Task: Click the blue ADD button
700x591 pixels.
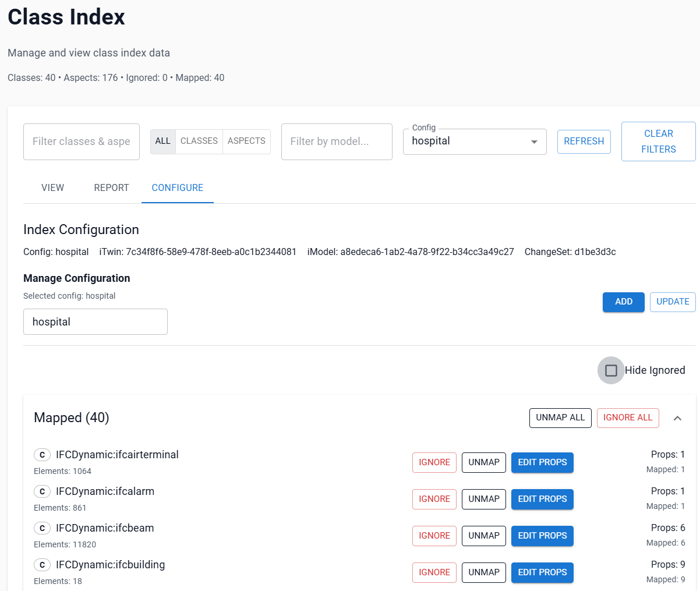Action: click(624, 302)
